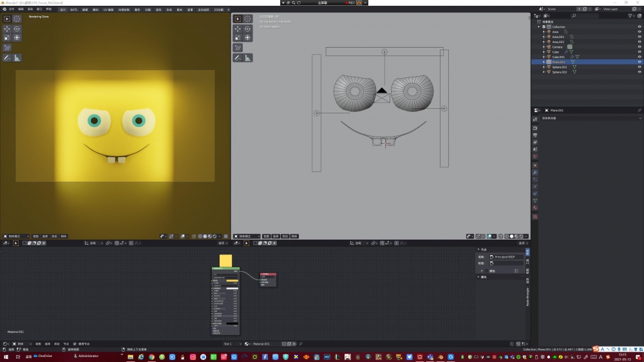This screenshot has width=644, height=362.
Task: Open the Slot 1 material slot dropdown
Action: (232, 344)
